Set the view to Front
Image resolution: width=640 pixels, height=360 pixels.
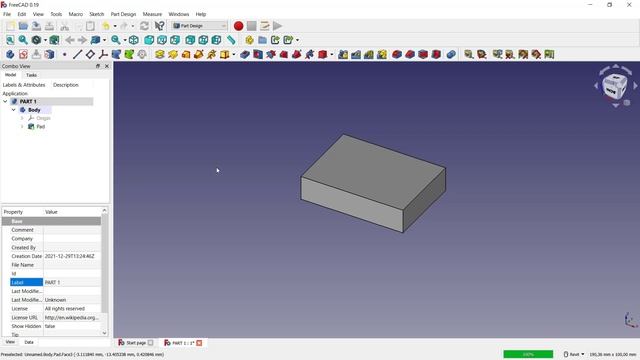[x=149, y=40]
